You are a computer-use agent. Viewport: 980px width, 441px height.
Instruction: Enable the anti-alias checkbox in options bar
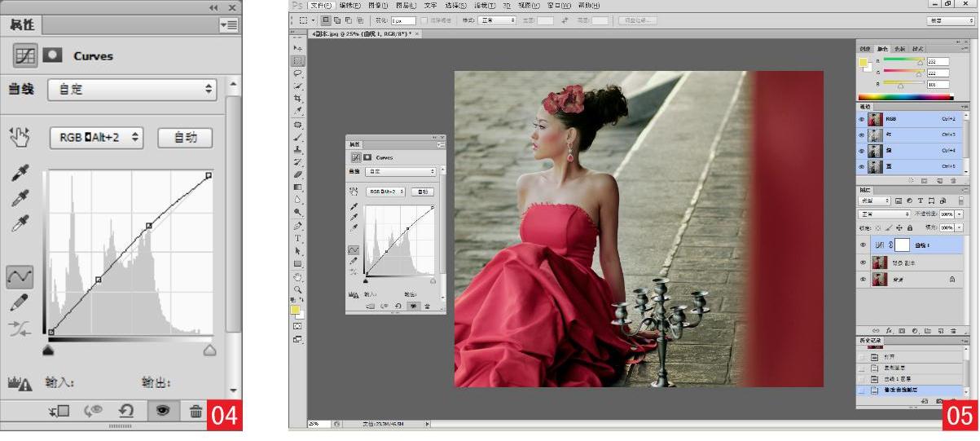pos(424,20)
